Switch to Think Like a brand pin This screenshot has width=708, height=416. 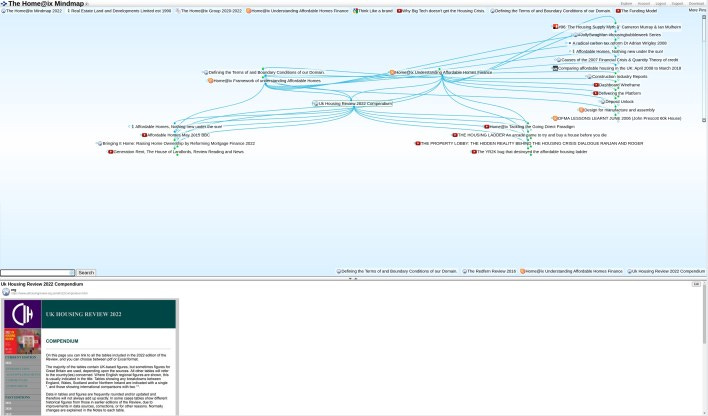click(373, 11)
